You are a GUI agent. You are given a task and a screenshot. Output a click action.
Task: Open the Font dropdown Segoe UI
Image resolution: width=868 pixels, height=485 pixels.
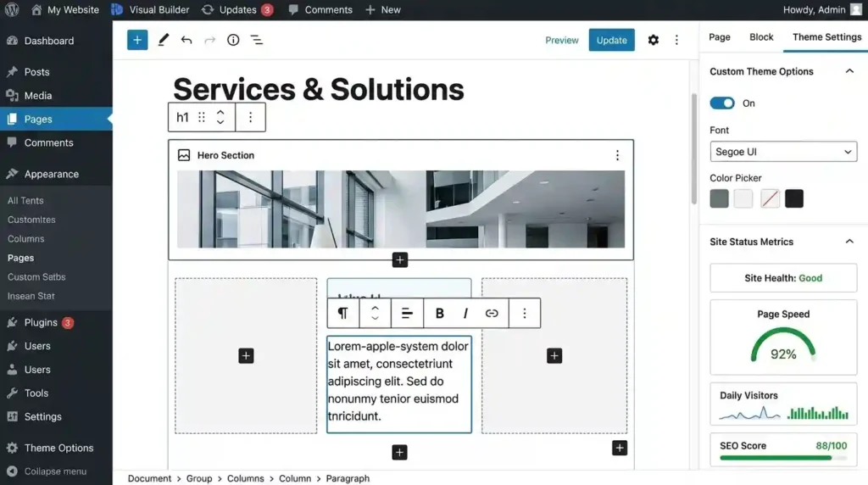point(783,152)
